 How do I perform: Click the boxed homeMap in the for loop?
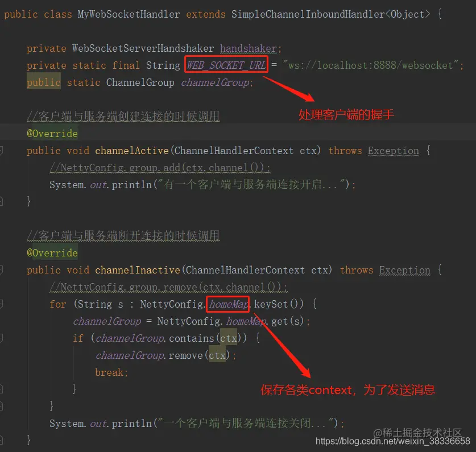(x=228, y=304)
